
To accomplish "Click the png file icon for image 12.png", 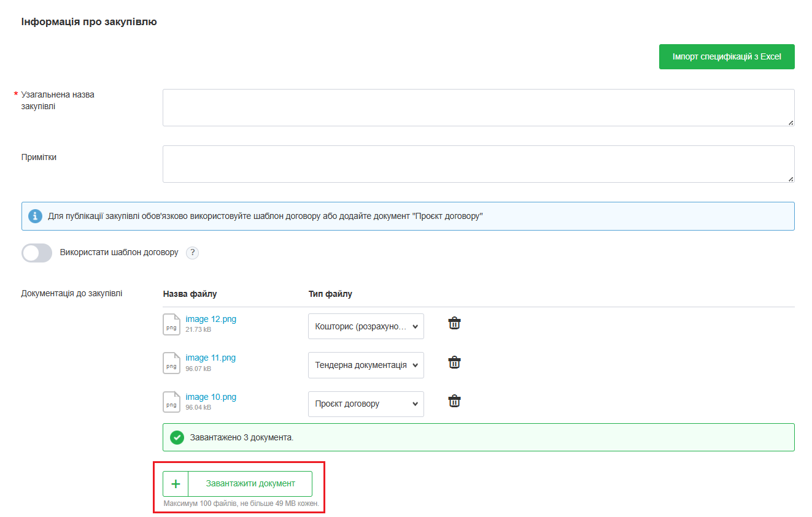I will tap(172, 324).
